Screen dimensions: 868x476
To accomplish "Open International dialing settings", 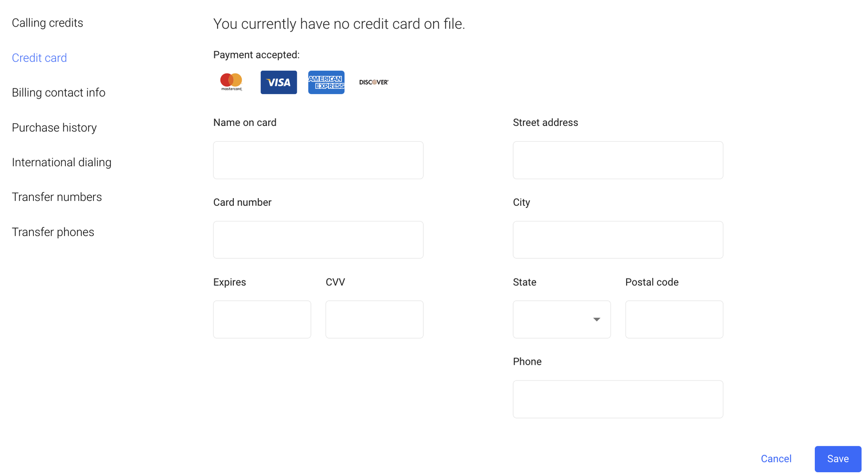I will tap(62, 162).
